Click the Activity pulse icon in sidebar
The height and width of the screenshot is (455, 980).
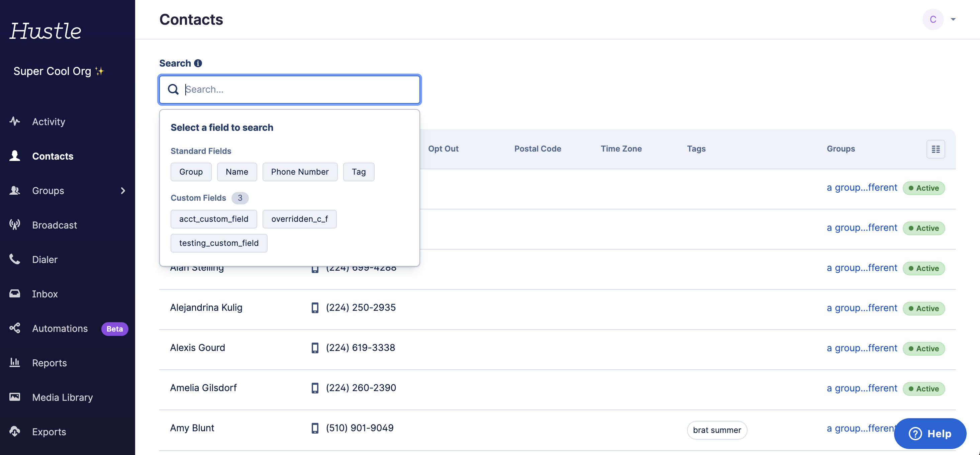point(15,121)
